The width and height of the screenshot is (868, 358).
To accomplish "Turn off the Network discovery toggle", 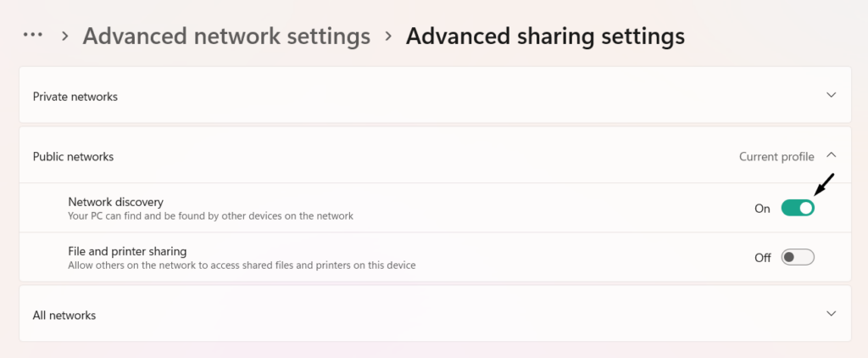I will [x=798, y=208].
